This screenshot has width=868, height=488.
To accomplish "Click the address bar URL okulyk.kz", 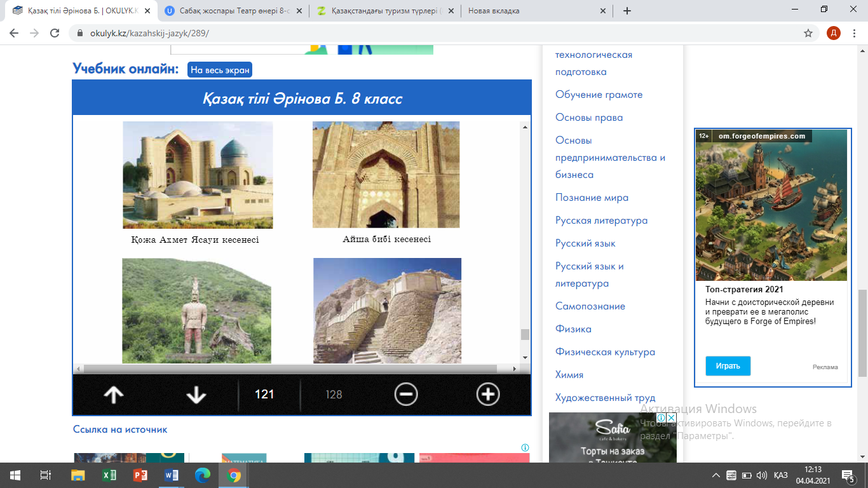I will click(150, 33).
